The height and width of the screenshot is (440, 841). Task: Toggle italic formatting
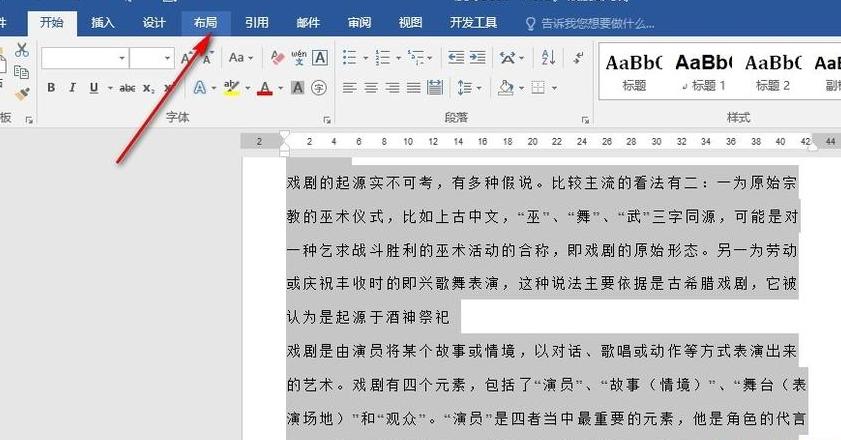tap(72, 87)
